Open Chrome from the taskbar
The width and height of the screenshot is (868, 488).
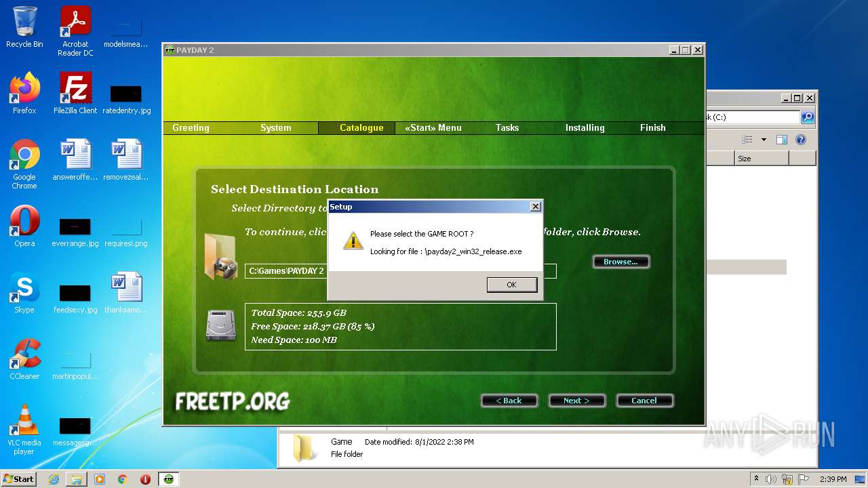click(x=122, y=479)
